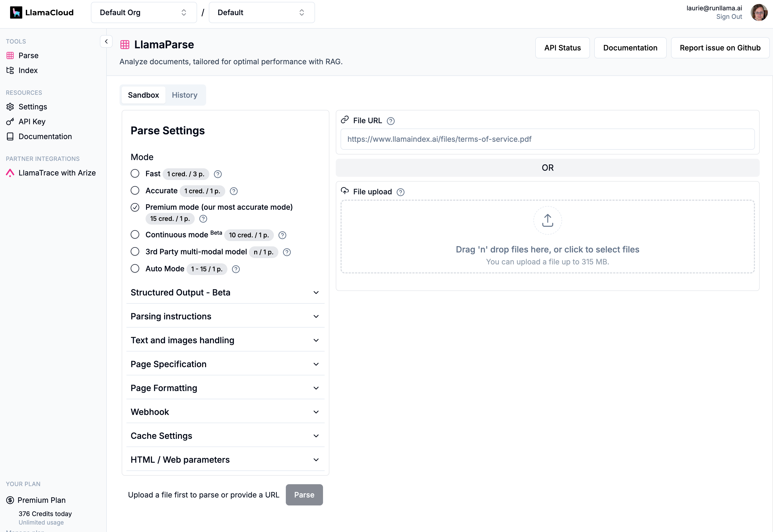Click the File URL link chain icon
The height and width of the screenshot is (532, 773).
point(345,120)
